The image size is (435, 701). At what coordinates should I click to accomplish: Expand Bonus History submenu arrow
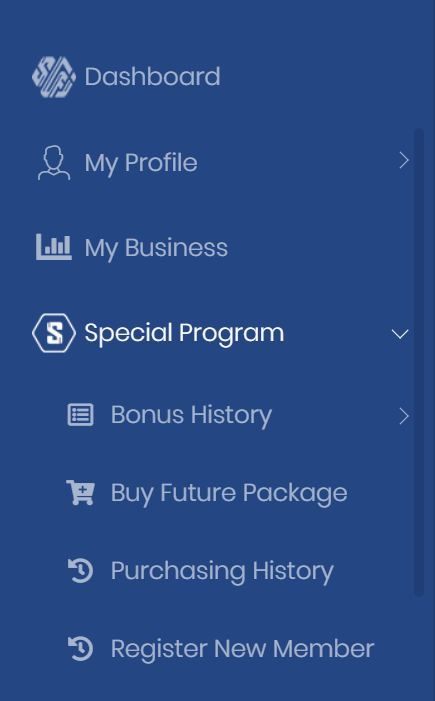pos(404,416)
